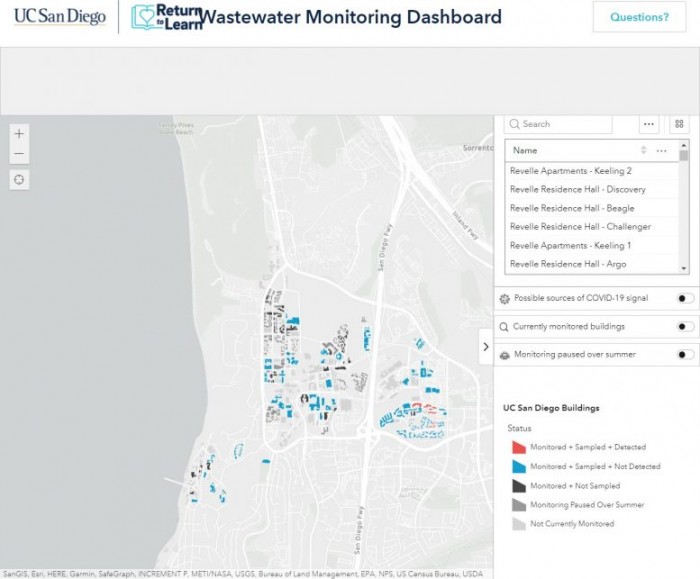Click the ellipsis button next to Search
The image size is (700, 579).
coord(649,124)
